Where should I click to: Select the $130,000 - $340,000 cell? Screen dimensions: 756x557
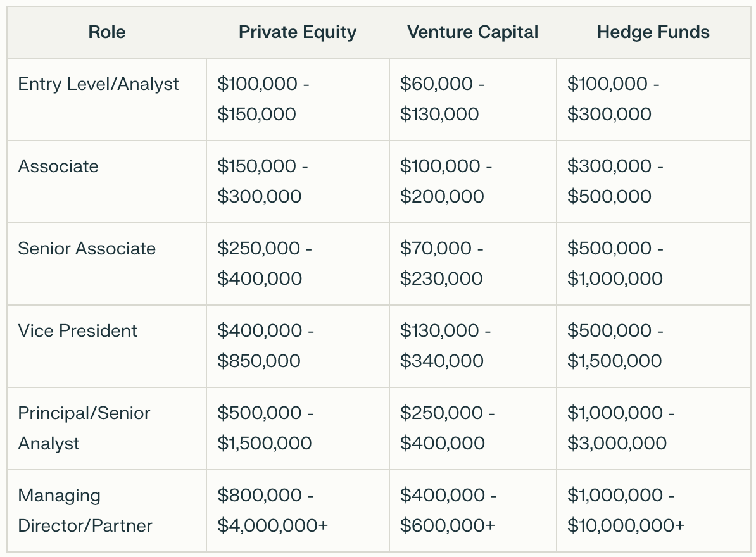pyautogui.click(x=445, y=346)
